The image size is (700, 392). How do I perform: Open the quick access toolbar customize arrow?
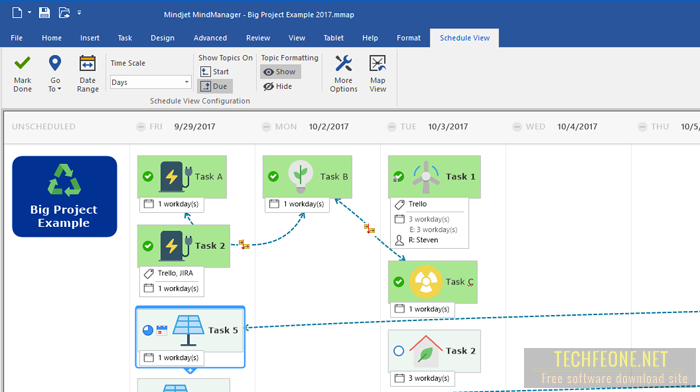[x=79, y=13]
